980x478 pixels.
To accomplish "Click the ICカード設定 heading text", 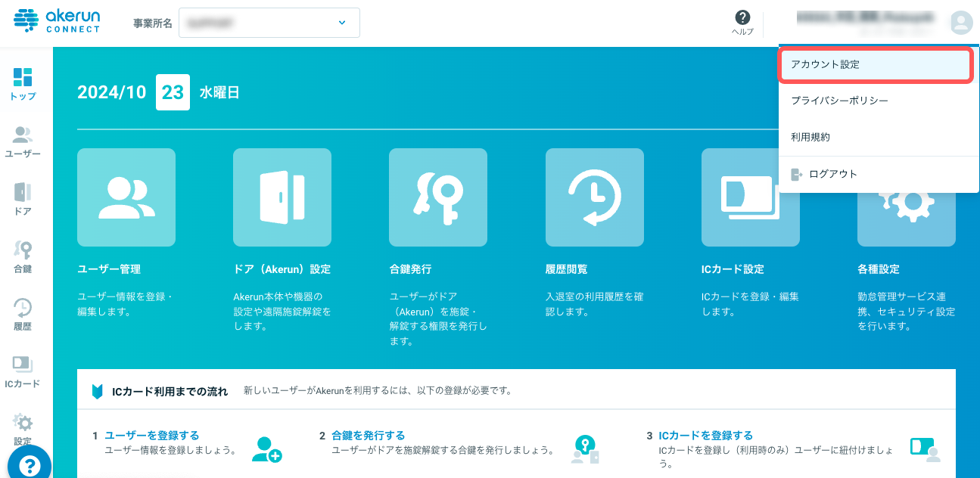I will (733, 269).
